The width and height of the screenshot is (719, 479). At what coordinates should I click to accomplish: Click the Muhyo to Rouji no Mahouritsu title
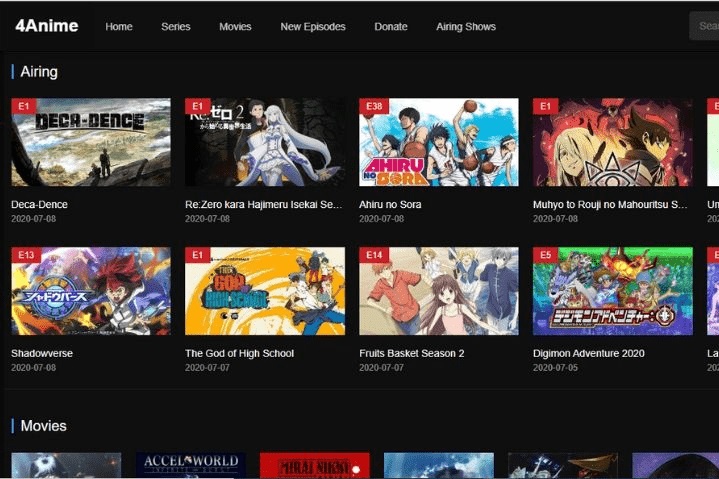610,204
